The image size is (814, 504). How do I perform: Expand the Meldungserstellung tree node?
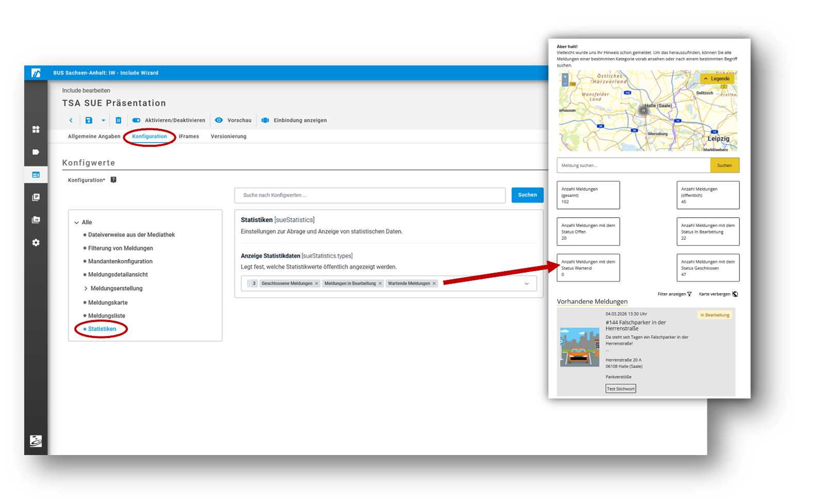[86, 289]
